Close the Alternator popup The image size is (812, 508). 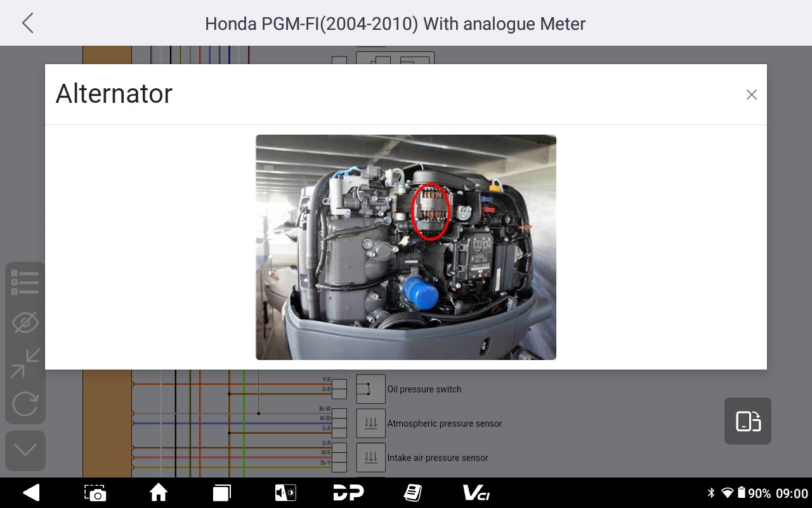coord(752,95)
